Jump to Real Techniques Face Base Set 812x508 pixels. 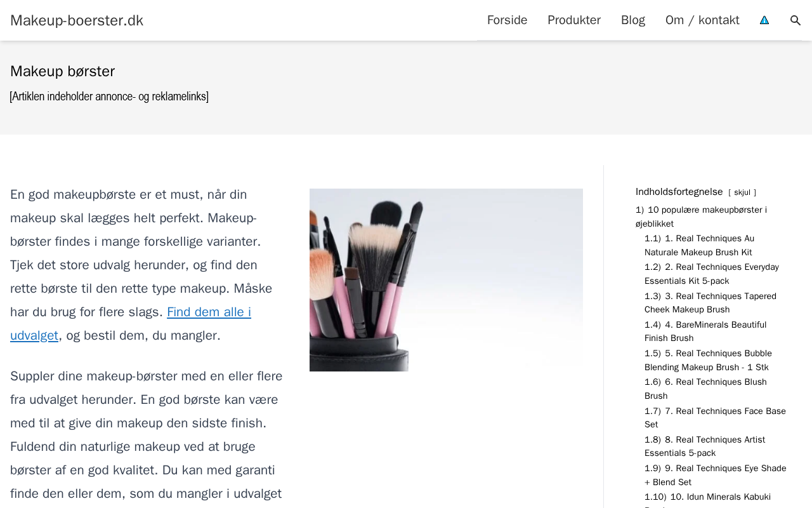[715, 418]
